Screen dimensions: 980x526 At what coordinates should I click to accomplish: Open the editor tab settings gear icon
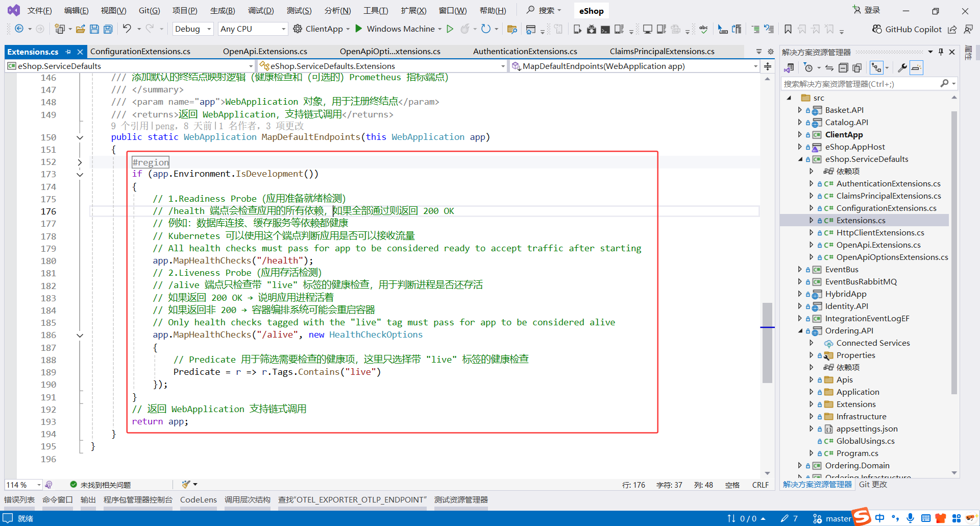tap(771, 52)
